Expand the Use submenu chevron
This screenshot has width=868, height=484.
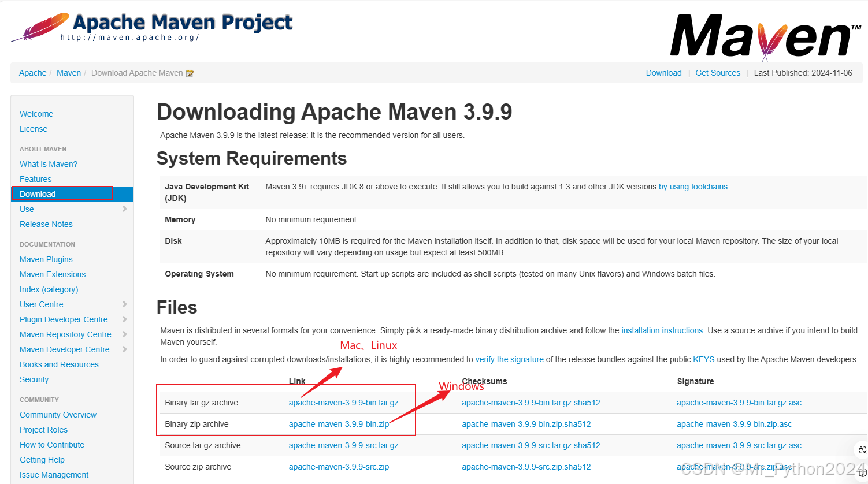pyautogui.click(x=124, y=209)
